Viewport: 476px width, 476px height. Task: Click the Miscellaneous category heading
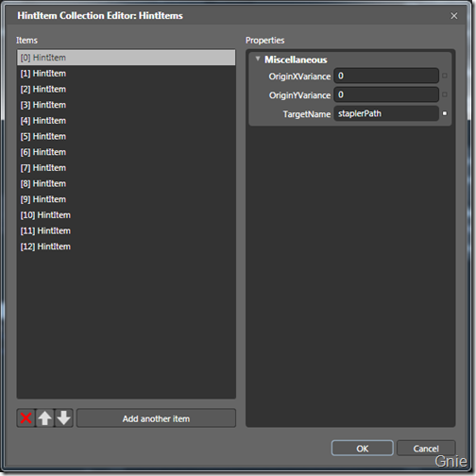(x=296, y=59)
